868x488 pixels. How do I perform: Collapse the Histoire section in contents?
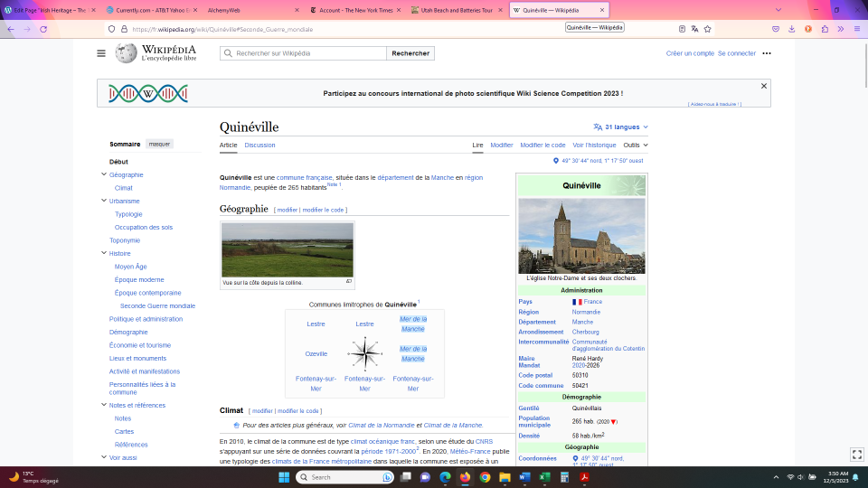pos(104,253)
